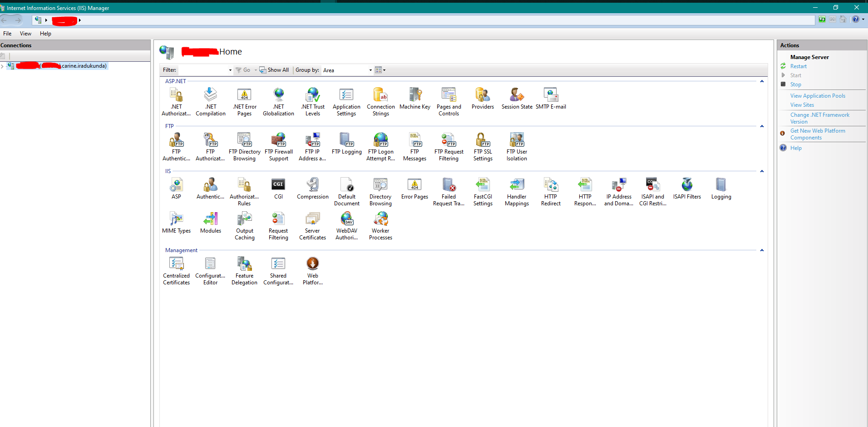Open Shared Configuration feature

tap(278, 271)
